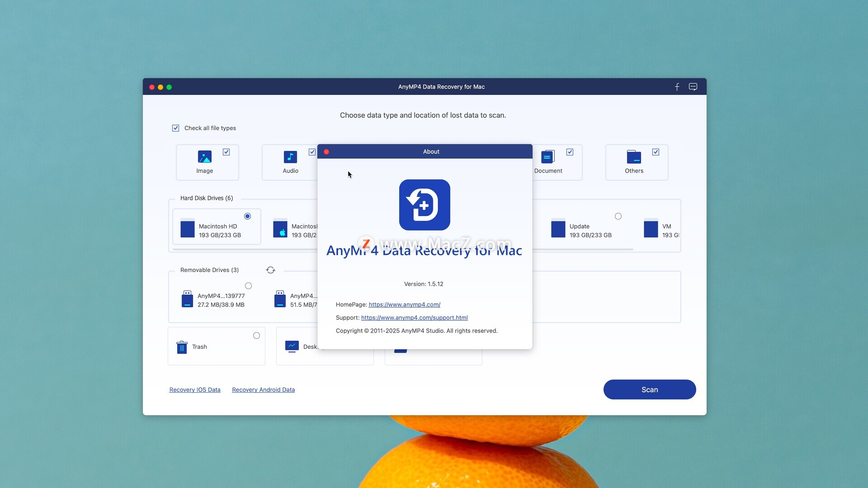The image size is (868, 488).
Task: Click the VM drive icon
Action: click(x=651, y=228)
